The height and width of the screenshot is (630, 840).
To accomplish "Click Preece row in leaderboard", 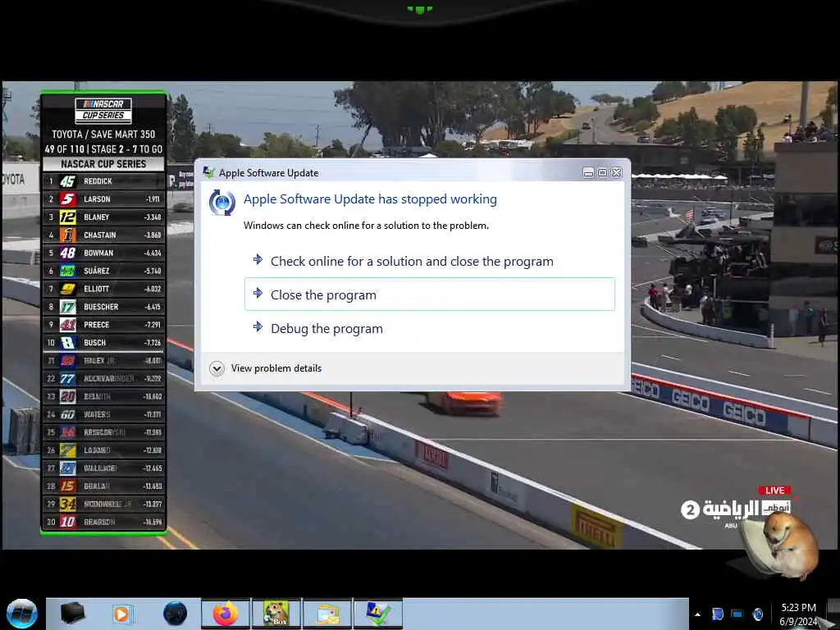I will tap(103, 325).
